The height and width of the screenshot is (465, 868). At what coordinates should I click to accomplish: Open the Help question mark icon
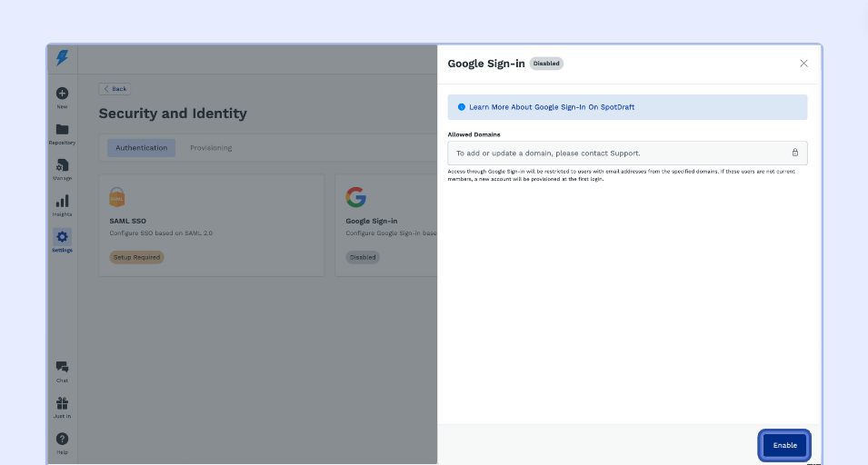coord(62,440)
